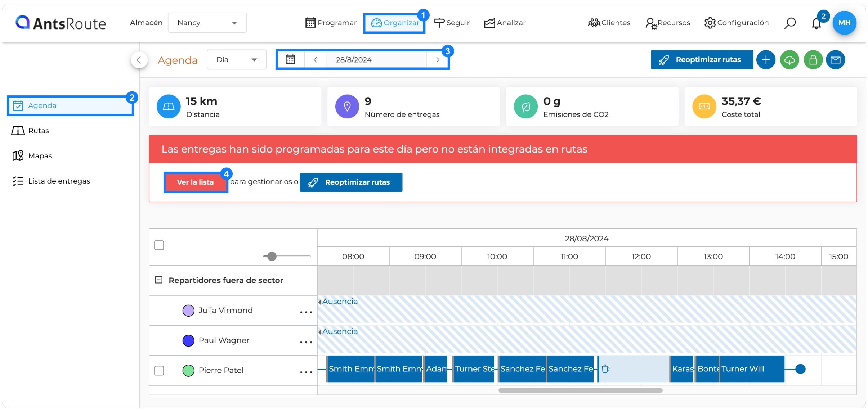Open the notifications bell
The image size is (868, 412).
point(816,23)
